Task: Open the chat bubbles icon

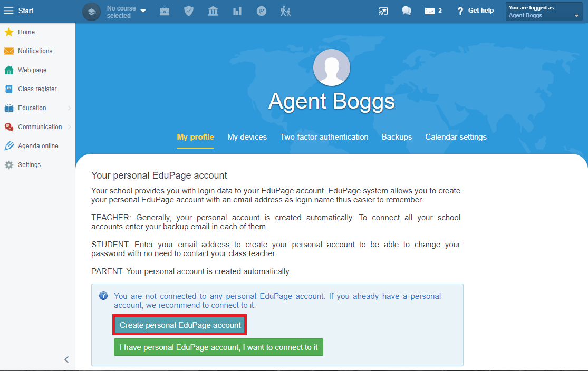Action: (407, 11)
